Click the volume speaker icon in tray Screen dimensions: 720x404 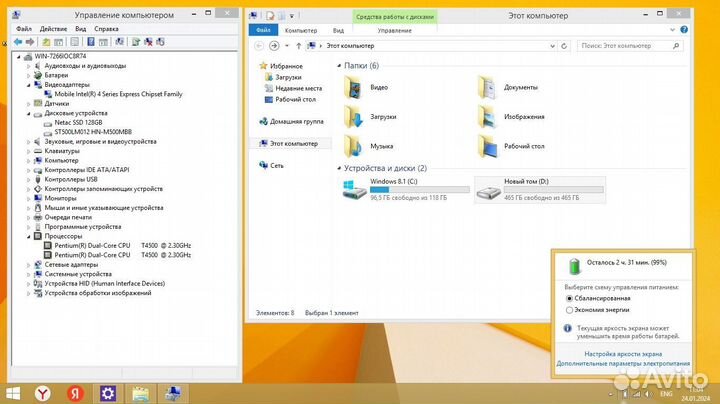[x=648, y=394]
